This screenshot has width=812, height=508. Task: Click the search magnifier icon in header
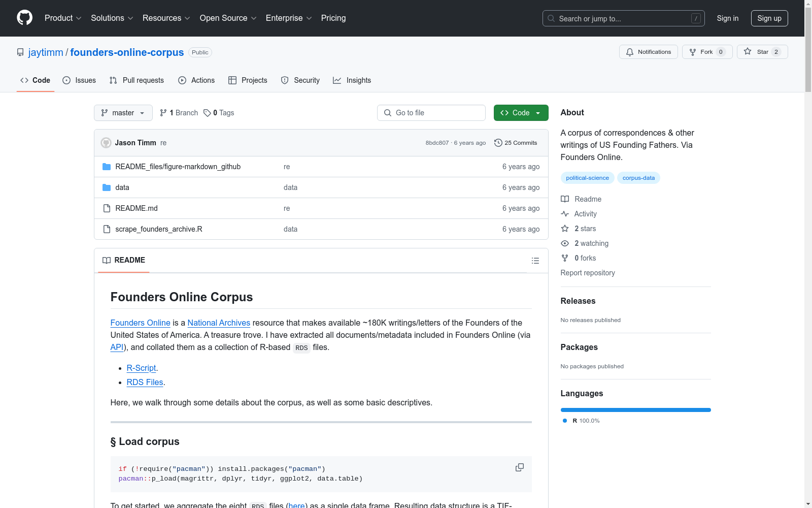tap(551, 18)
